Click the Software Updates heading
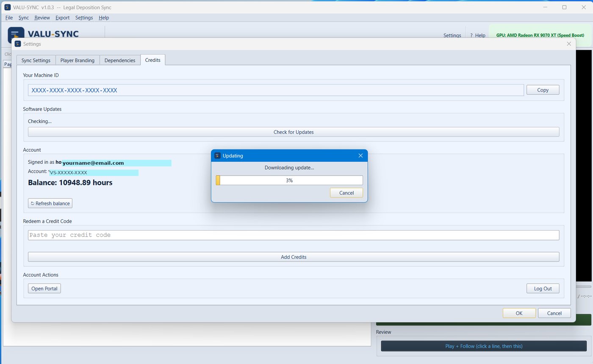This screenshot has height=364, width=593. coord(42,109)
